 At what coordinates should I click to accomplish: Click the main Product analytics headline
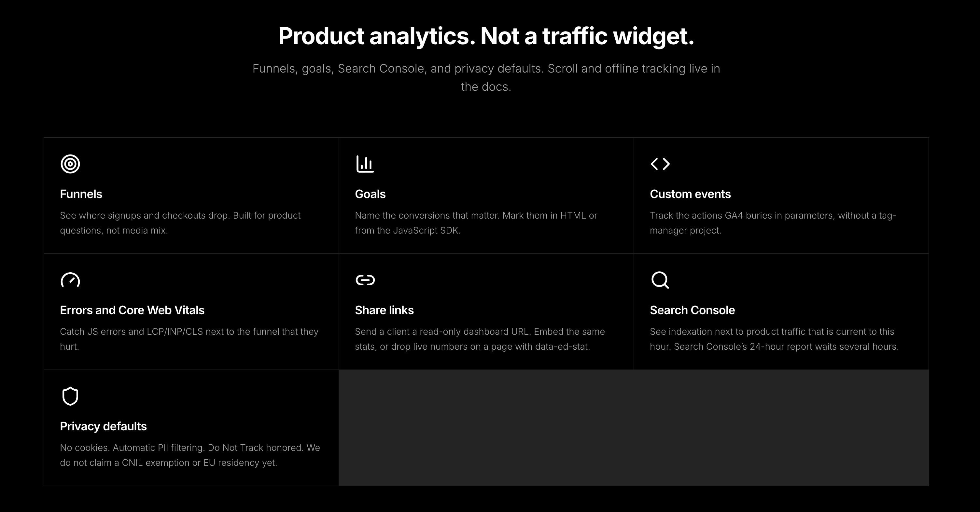pos(486,36)
